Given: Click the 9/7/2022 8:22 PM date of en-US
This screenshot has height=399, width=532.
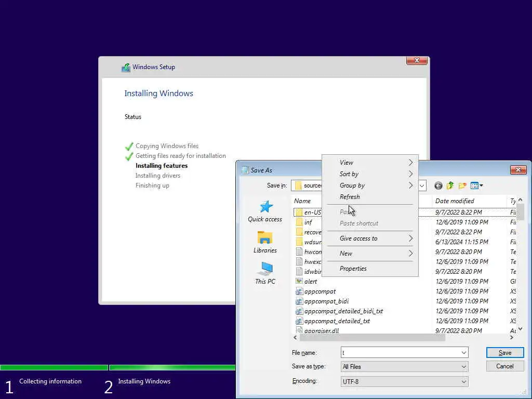Looking at the screenshot, I should pos(459,212).
